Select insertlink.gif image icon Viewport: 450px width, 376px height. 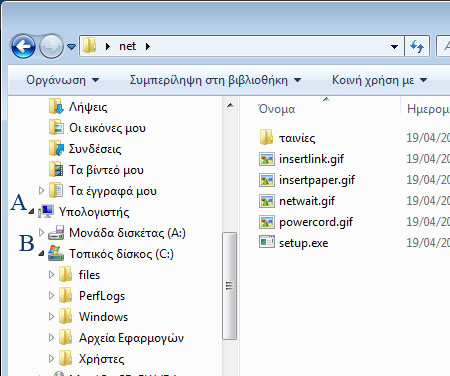[266, 159]
